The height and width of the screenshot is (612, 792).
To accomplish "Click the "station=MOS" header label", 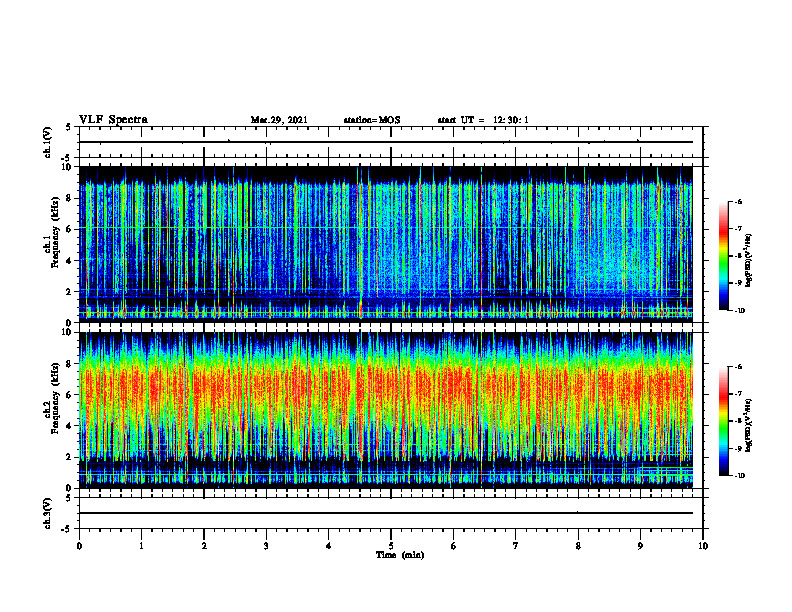I will pyautogui.click(x=372, y=120).
